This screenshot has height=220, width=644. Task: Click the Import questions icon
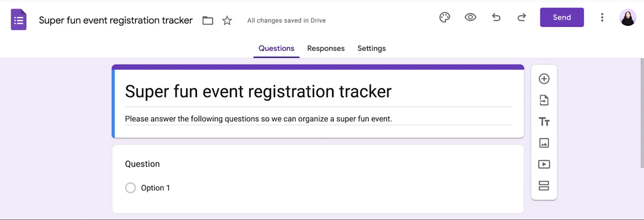tap(544, 100)
